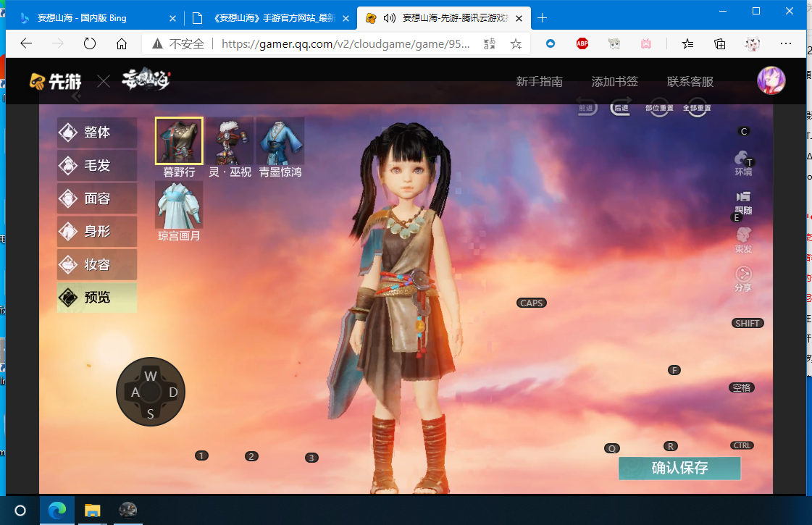Click the 前进 undo arrow icon
Screen dimensions: 812x525
click(x=587, y=107)
